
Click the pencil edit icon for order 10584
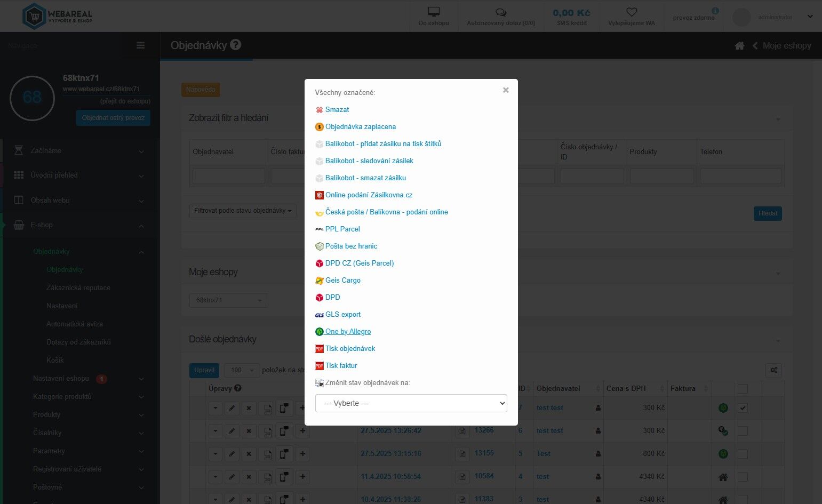tap(232, 476)
